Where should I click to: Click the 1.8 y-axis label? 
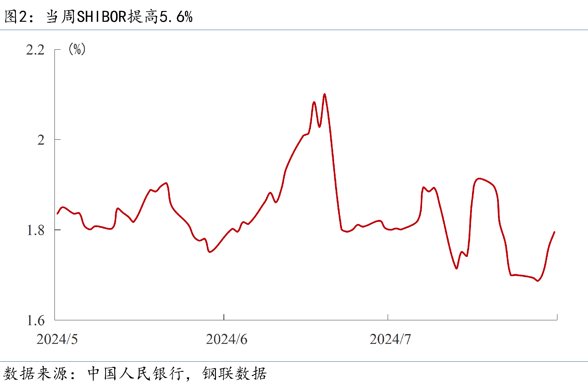click(x=36, y=230)
